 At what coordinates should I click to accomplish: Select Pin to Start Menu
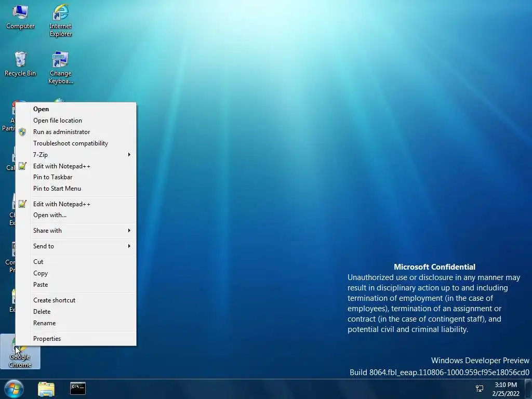point(76,189)
